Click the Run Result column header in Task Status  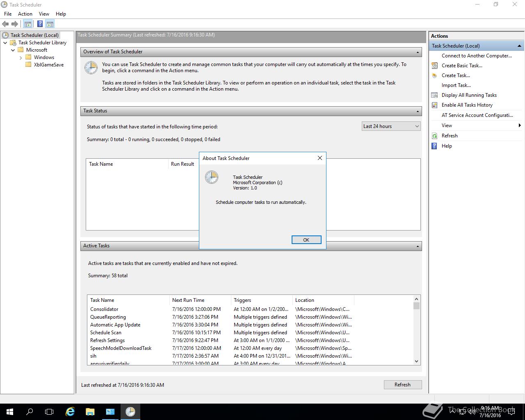[x=183, y=164]
